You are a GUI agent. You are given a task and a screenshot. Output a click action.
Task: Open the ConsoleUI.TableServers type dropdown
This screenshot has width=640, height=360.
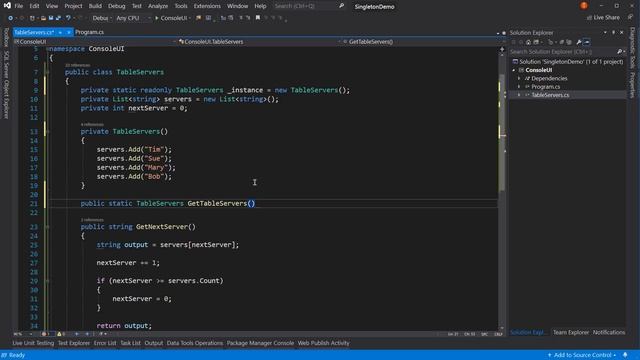click(x=260, y=42)
